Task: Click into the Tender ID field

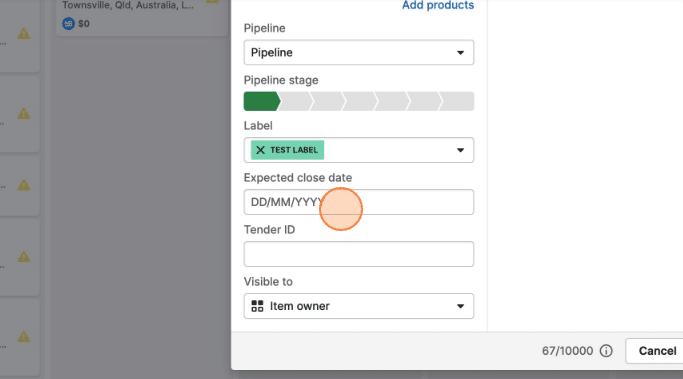Action: tap(358, 254)
